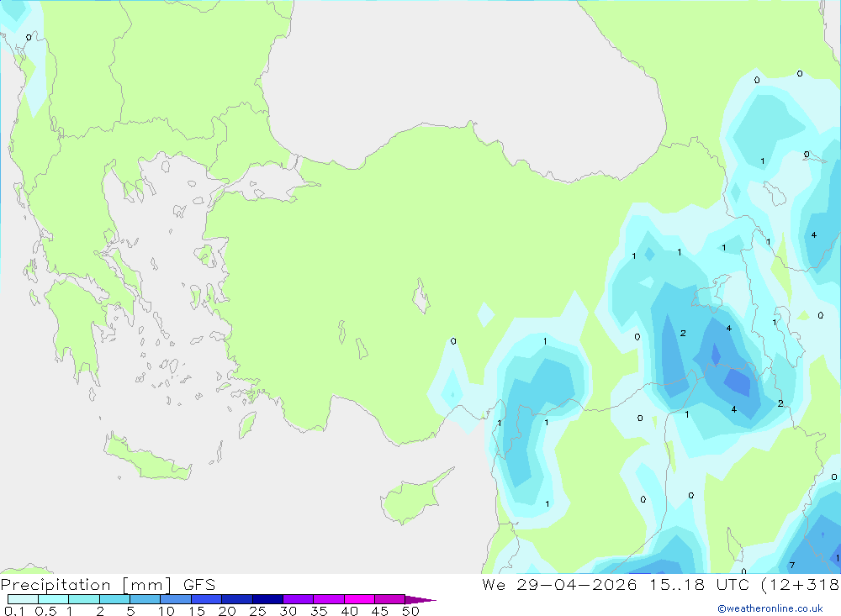
Task: Click the 0.1–0.5 mm legend color swatch
Action: click(x=23, y=599)
